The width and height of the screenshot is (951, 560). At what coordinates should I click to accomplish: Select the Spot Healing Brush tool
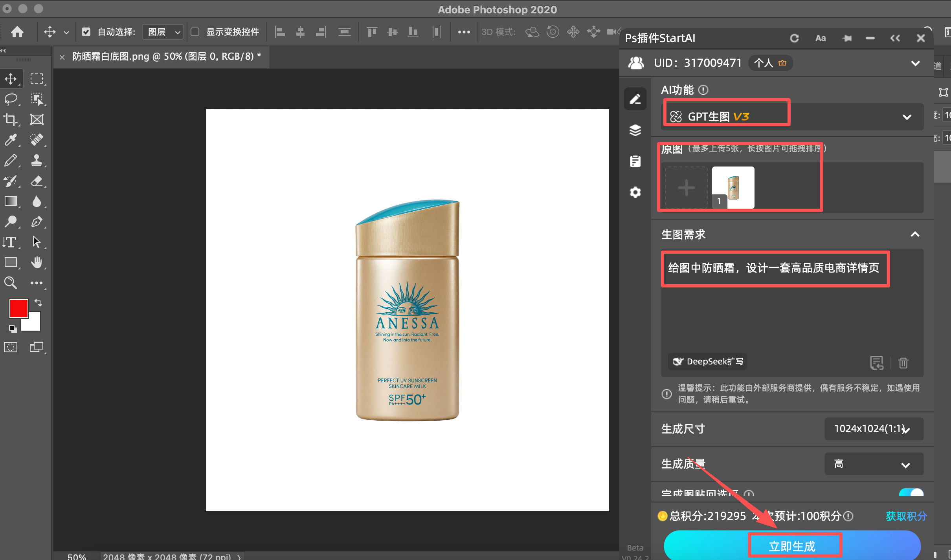(37, 140)
